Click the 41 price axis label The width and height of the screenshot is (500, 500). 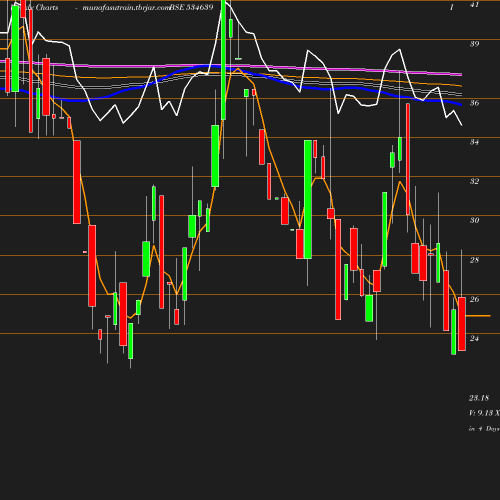pos(474,5)
